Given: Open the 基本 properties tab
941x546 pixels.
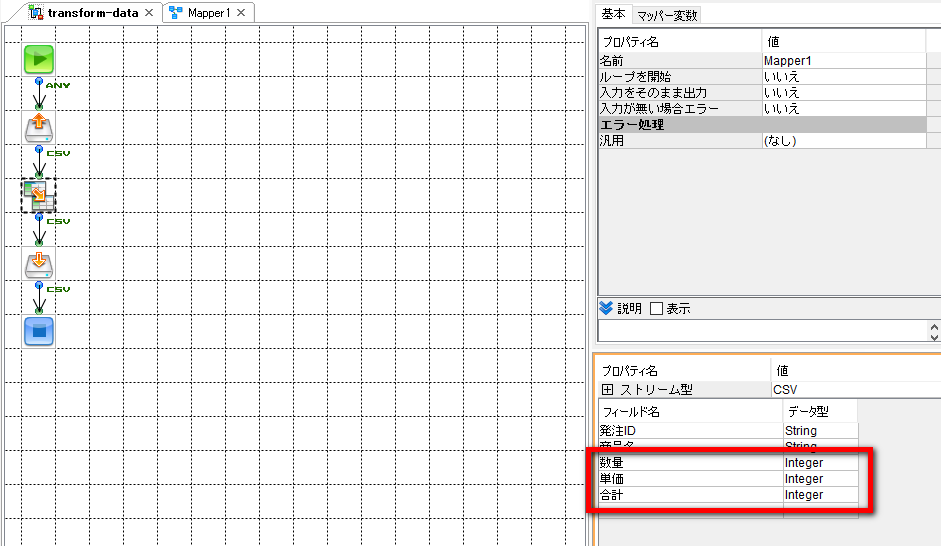Looking at the screenshot, I should click(613, 14).
